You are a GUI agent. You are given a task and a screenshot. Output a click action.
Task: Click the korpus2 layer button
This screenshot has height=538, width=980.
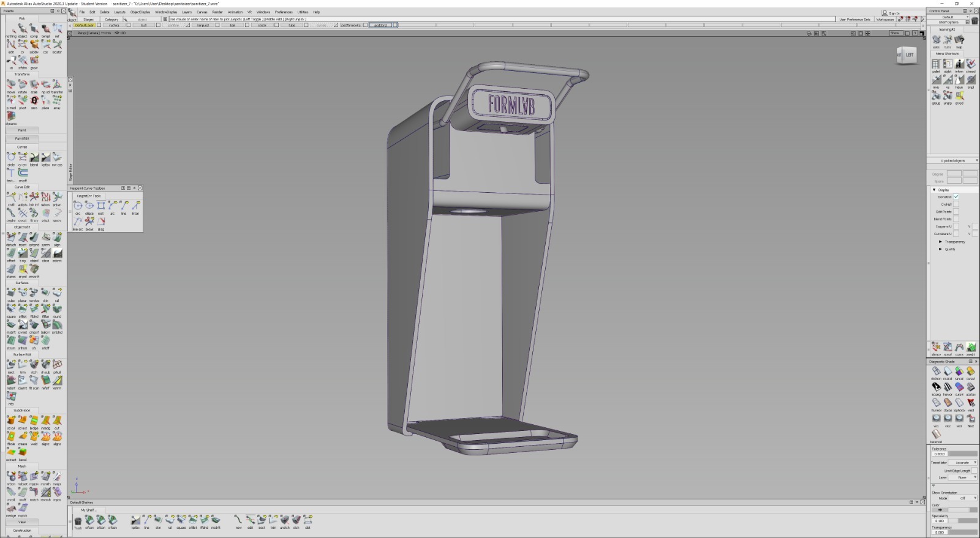pos(203,25)
